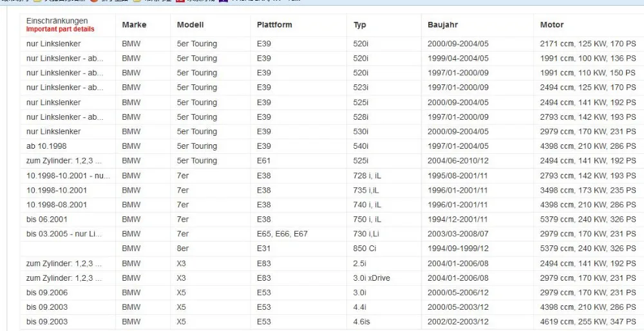The image size is (644, 331).
Task: Click the red Important part details label
Action: coord(61,29)
